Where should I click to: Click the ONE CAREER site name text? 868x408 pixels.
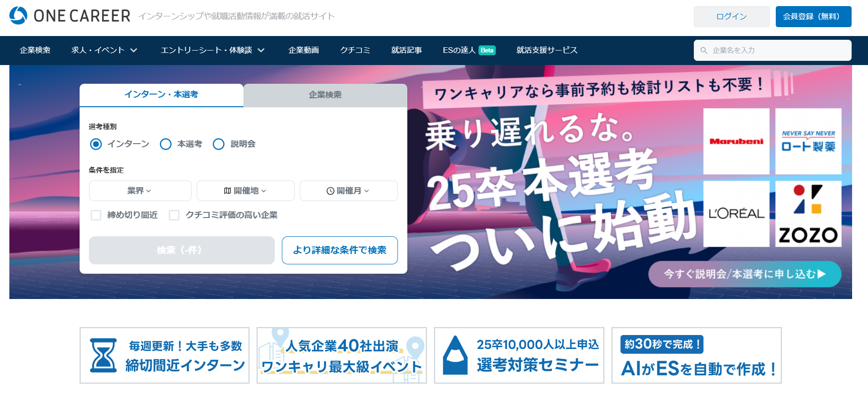82,16
